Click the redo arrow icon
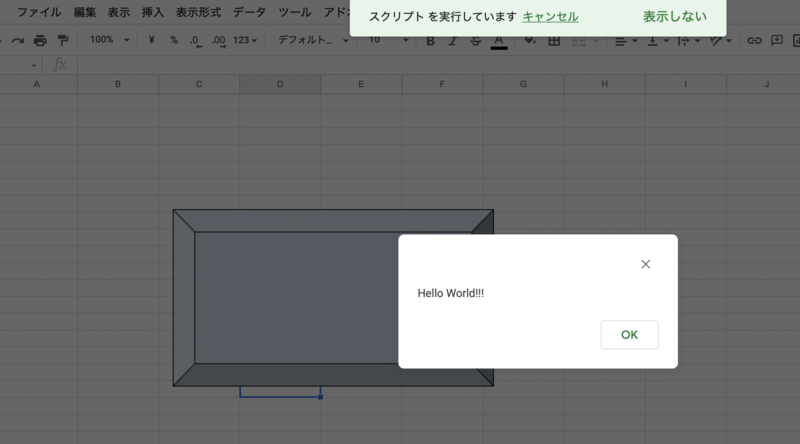The width and height of the screenshot is (800, 444). point(18,40)
